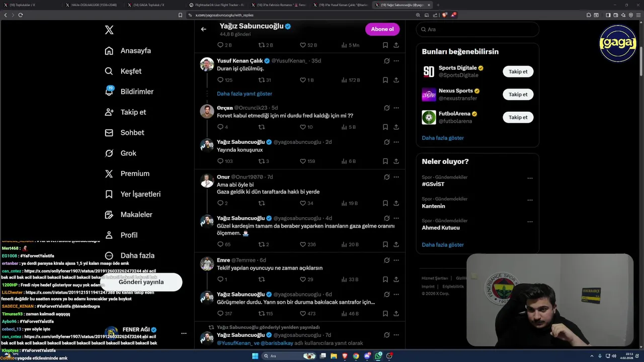Viewport: 644px width, 362px height.
Task: Open FENER AĞI account menu dots
Action: pyautogui.click(x=184, y=333)
